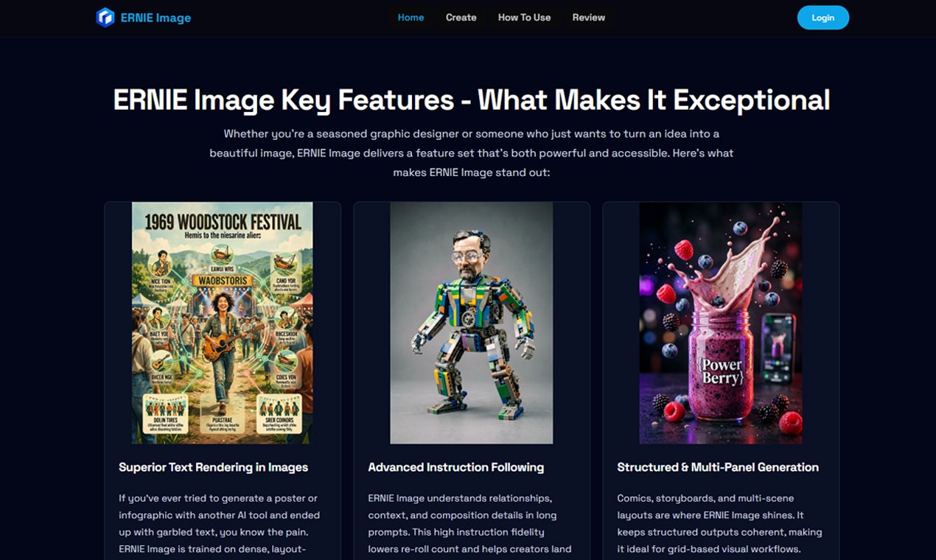The width and height of the screenshot is (936, 560).
Task: Click the intro paragraph below the page title
Action: click(x=471, y=153)
